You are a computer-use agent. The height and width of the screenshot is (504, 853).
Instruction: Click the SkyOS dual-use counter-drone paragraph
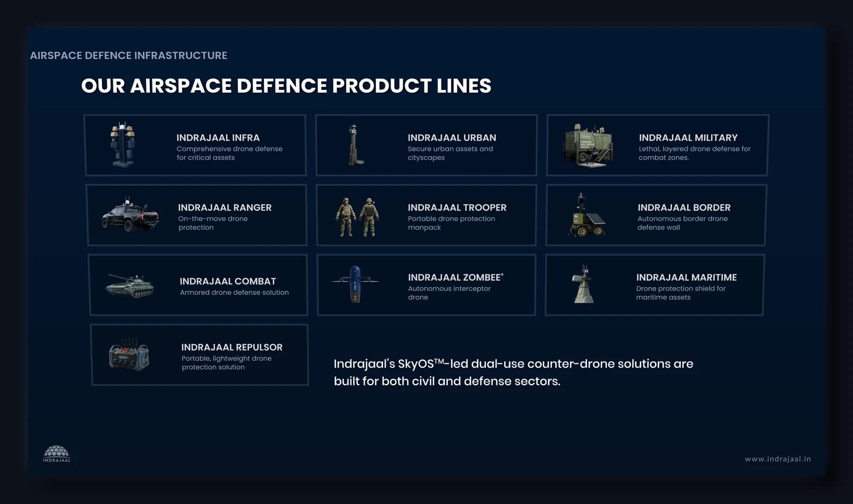(x=513, y=372)
